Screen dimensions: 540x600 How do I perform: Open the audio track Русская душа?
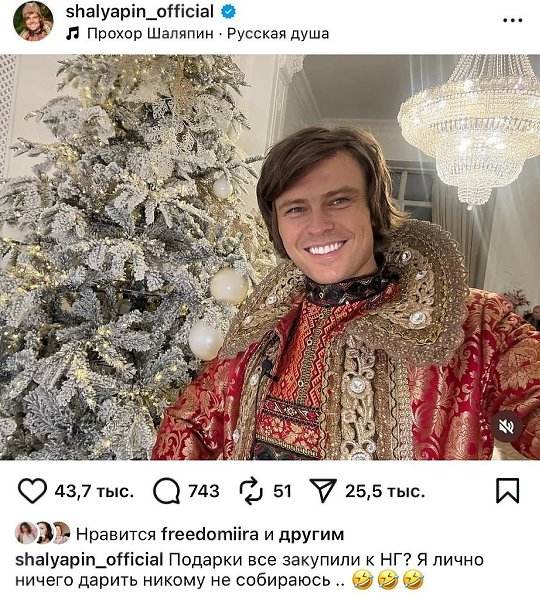tap(278, 34)
